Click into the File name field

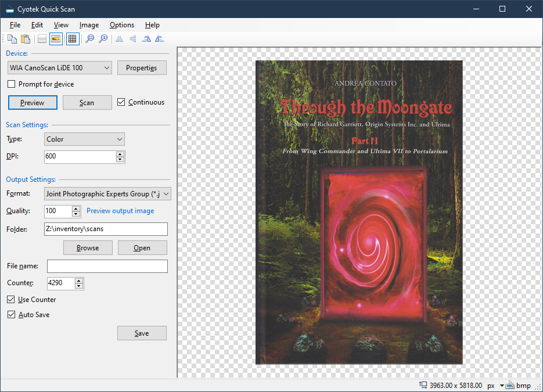(107, 267)
